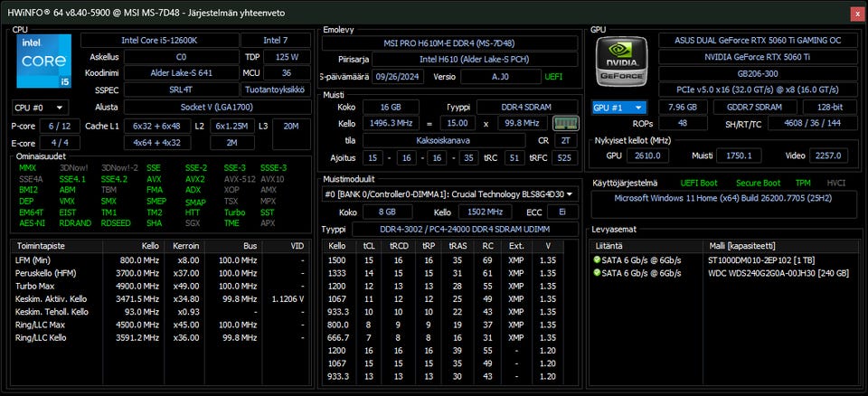Click the PCIe v5.0 x16 link field

click(x=758, y=90)
